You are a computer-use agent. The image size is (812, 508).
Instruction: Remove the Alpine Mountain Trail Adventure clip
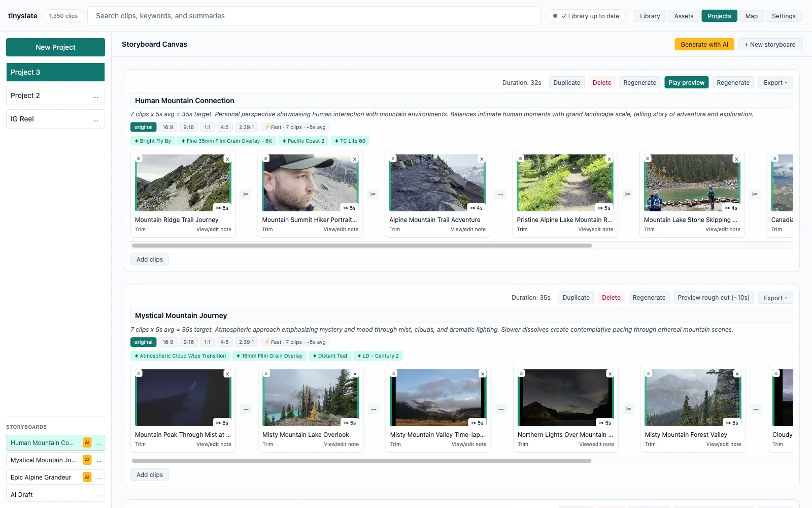pos(482,159)
